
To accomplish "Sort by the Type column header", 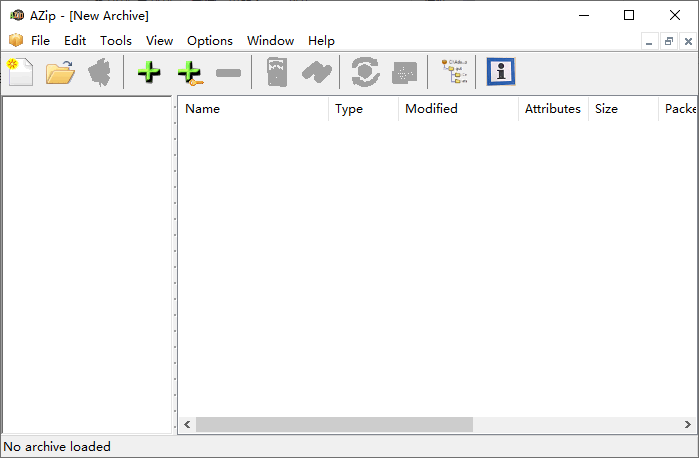I will 363,109.
